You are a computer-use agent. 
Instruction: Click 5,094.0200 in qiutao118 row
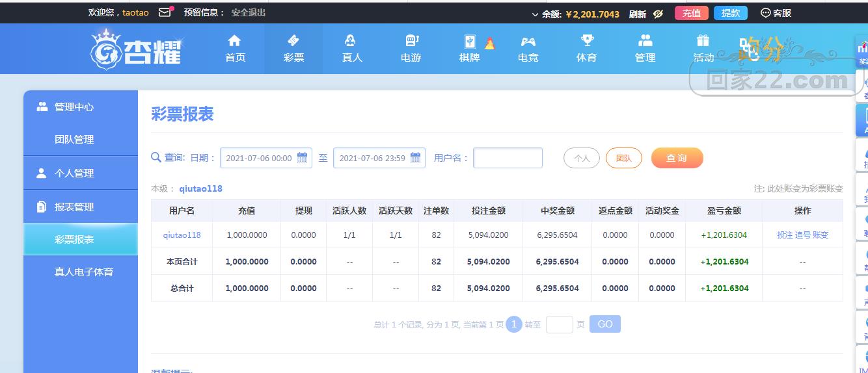pyautogui.click(x=488, y=235)
